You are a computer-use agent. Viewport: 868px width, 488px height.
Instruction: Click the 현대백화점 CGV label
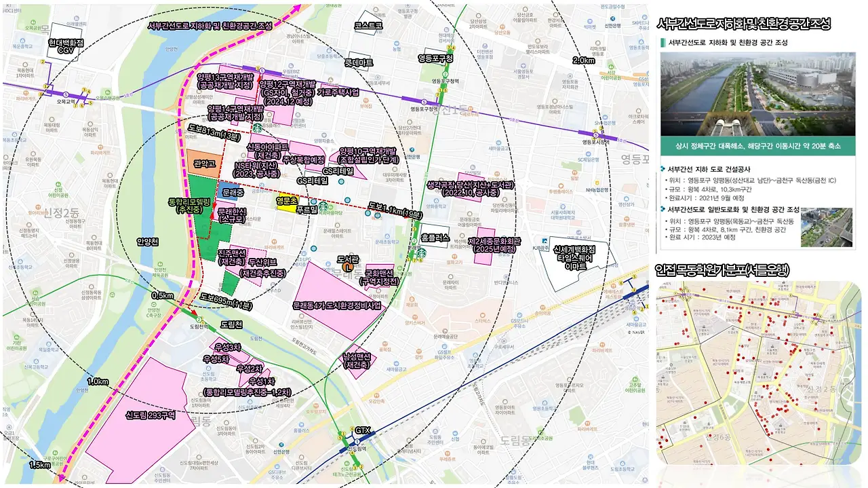coord(65,45)
